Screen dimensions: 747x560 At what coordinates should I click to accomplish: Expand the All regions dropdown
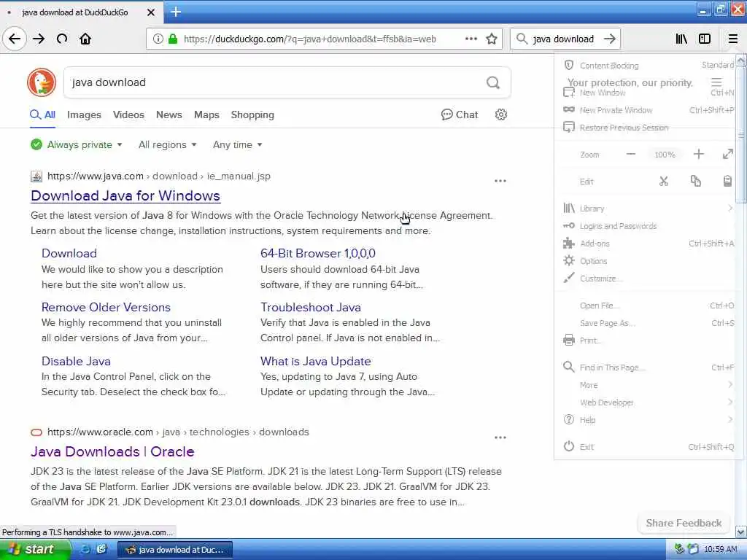pos(167,145)
